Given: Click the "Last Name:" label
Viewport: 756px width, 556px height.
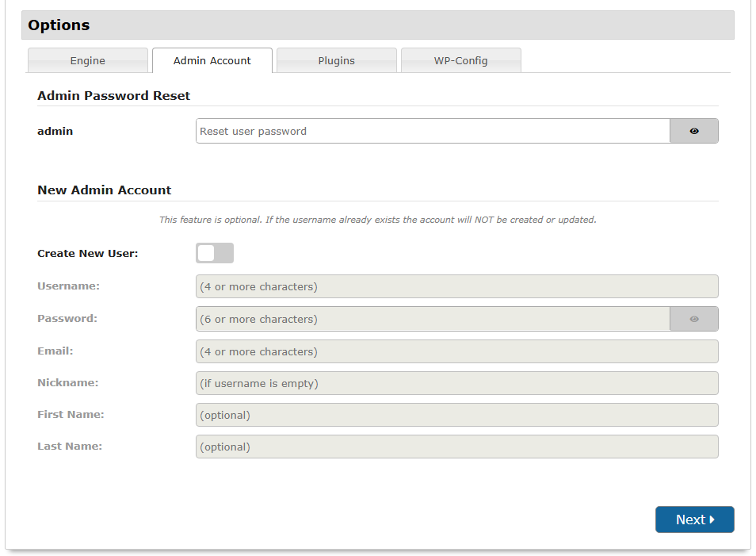Looking at the screenshot, I should (x=70, y=447).
